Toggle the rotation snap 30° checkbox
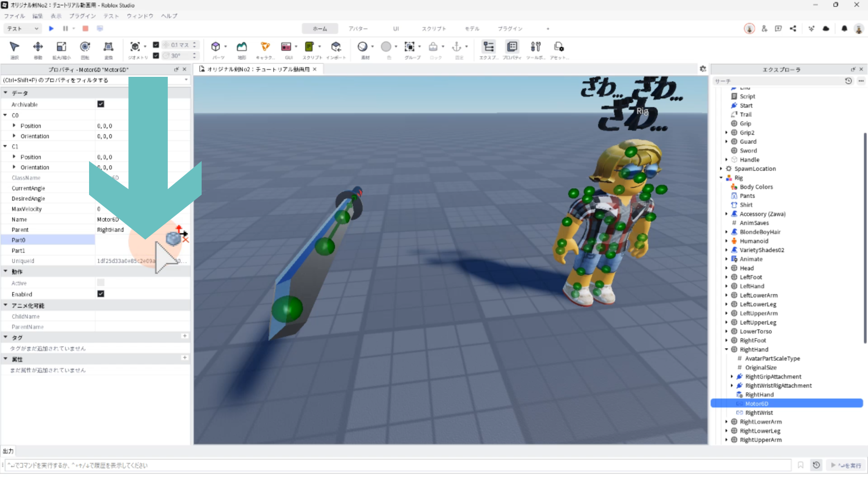 coord(156,56)
